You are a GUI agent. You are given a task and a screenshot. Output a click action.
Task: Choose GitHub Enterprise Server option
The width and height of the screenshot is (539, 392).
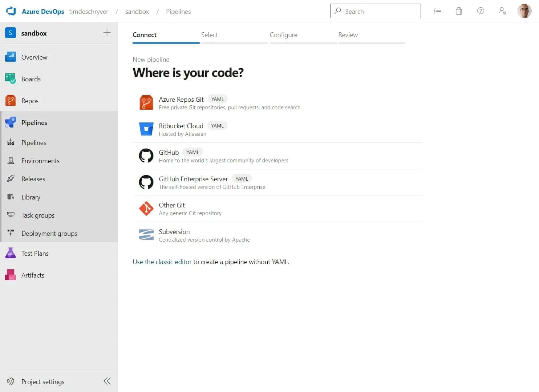pos(278,182)
